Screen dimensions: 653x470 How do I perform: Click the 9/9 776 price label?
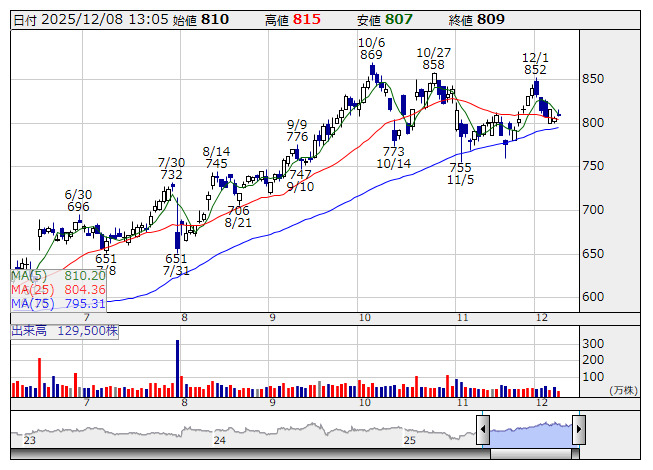[x=297, y=130]
